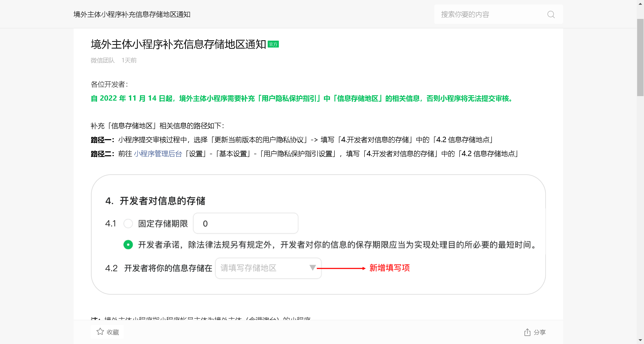Screen dimensions: 644x344
Task: Click the 1天前 post timestamp
Action: (x=129, y=60)
